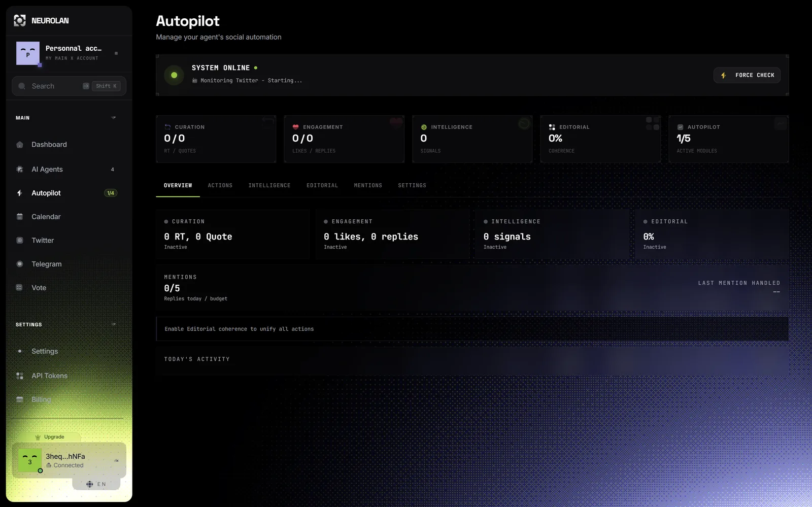The image size is (812, 507).
Task: Click the Engagement status dot in overview
Action: coord(326,222)
